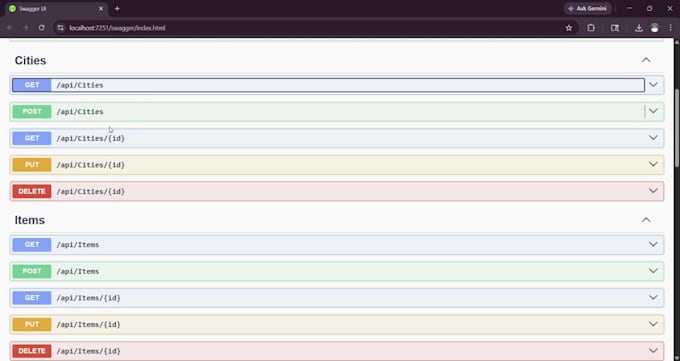Open the browser extensions icon
Image resolution: width=680 pixels, height=361 pixels.
click(591, 28)
